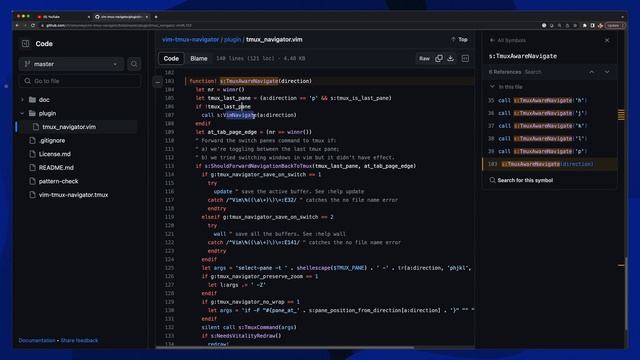Open License.md in file tree
The height and width of the screenshot is (360, 640).
54,154
